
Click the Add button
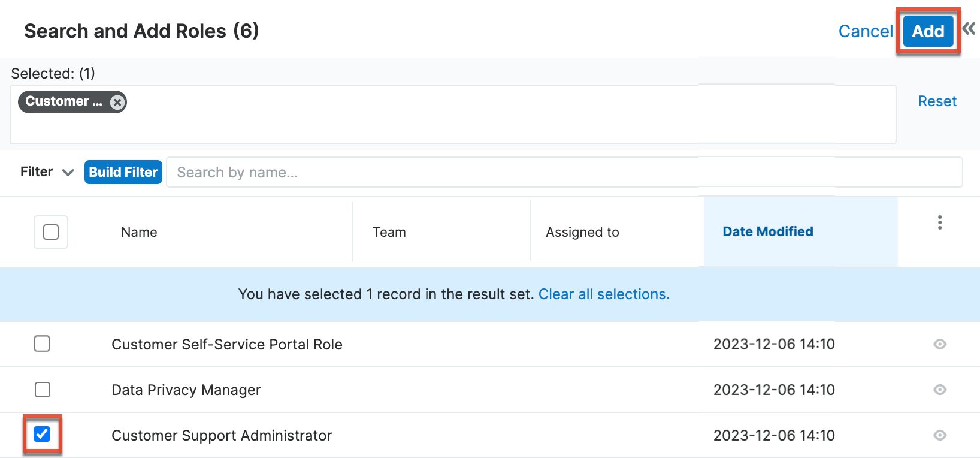click(x=927, y=31)
